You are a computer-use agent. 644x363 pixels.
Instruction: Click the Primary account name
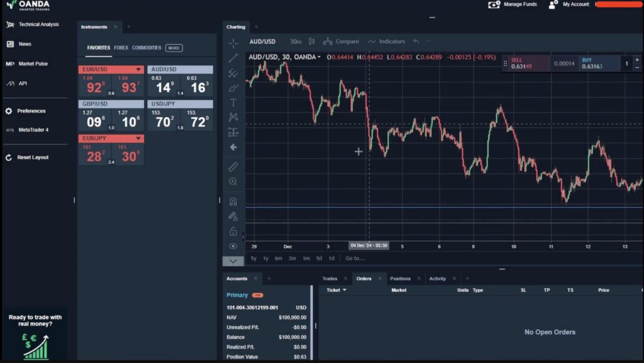coord(237,295)
